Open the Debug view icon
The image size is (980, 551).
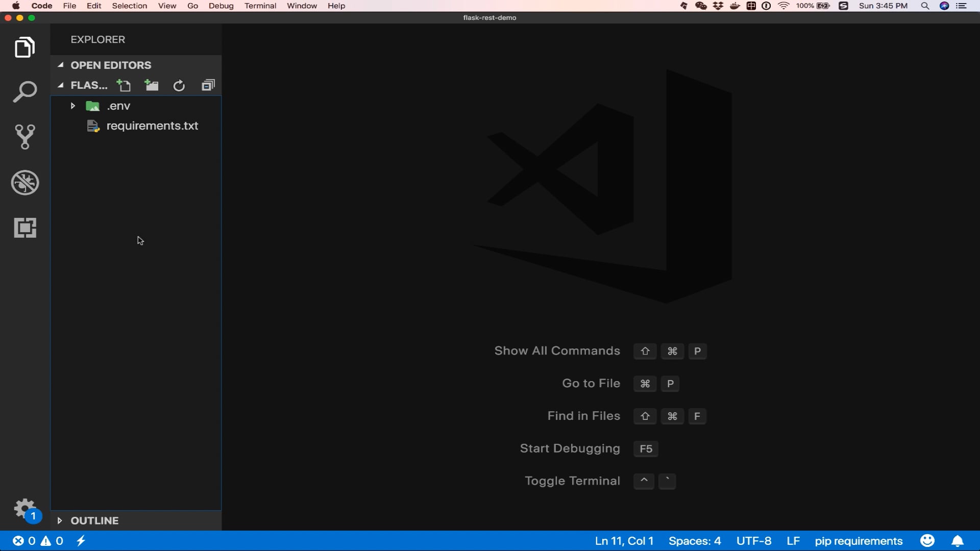24,183
